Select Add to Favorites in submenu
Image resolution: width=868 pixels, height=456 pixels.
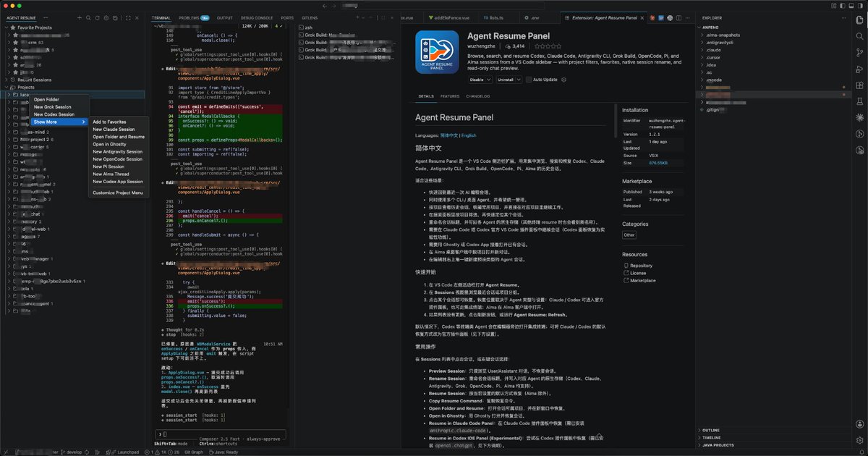click(x=119, y=122)
